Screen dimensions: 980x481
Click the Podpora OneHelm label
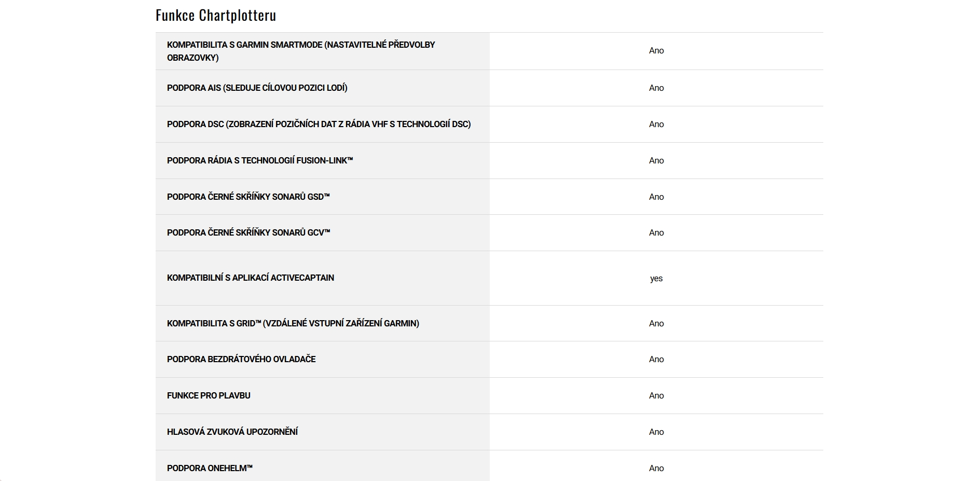pyautogui.click(x=210, y=468)
